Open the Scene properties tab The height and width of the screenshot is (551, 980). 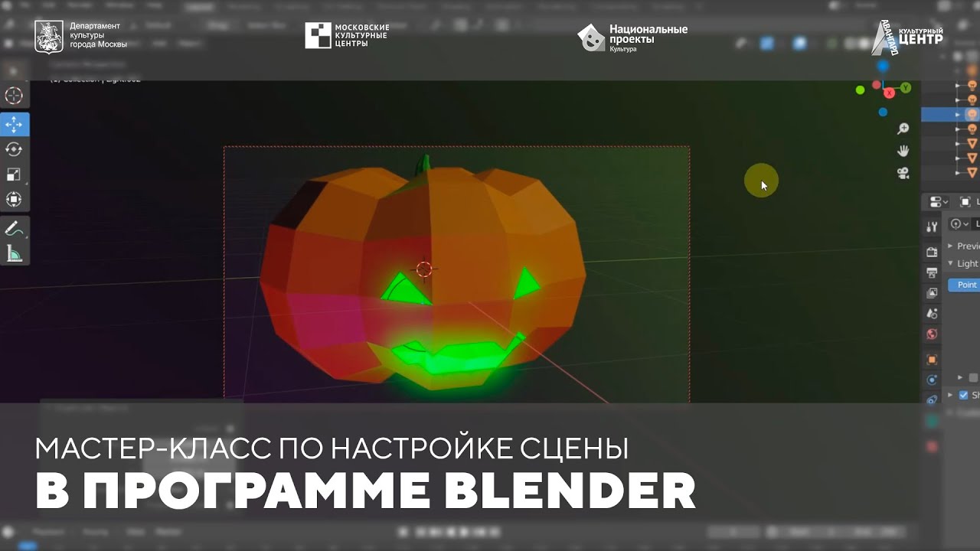tap(932, 314)
